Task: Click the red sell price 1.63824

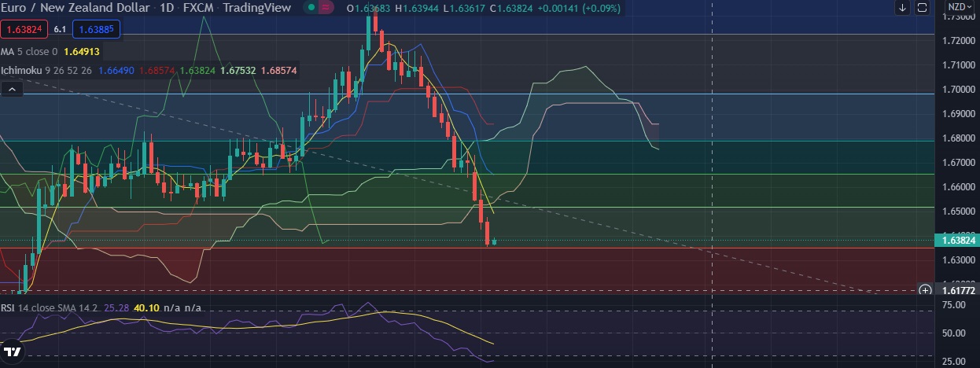Action: click(x=24, y=29)
